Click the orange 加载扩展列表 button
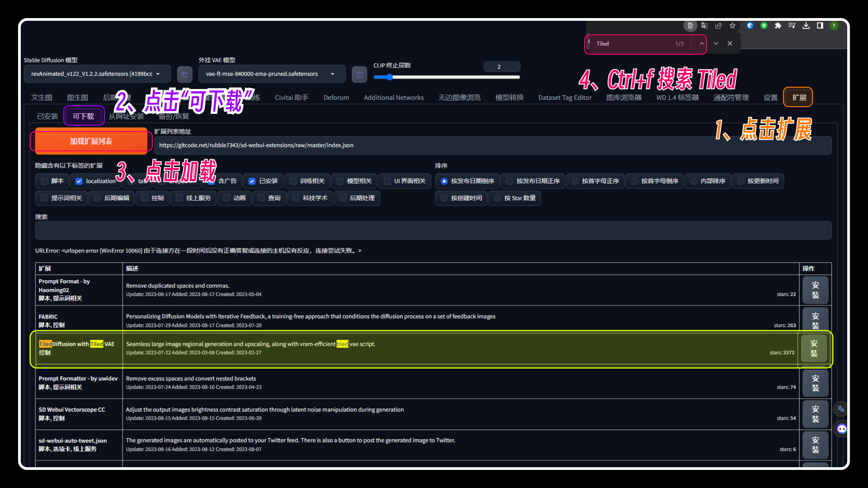The image size is (868, 488). pos(91,141)
